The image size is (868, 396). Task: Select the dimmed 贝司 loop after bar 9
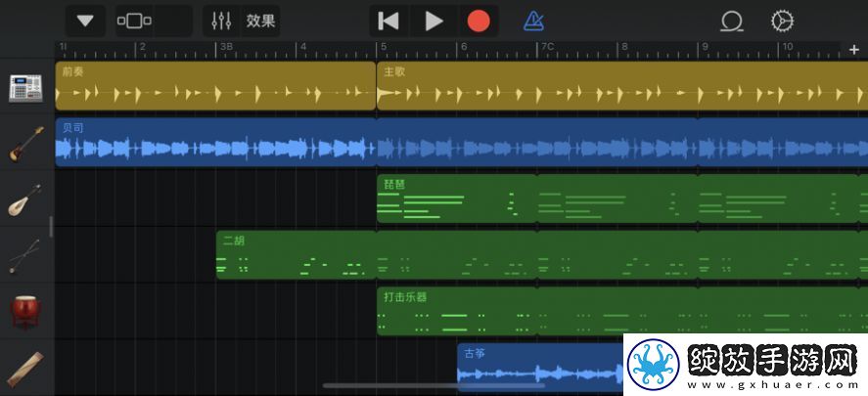pos(783,142)
